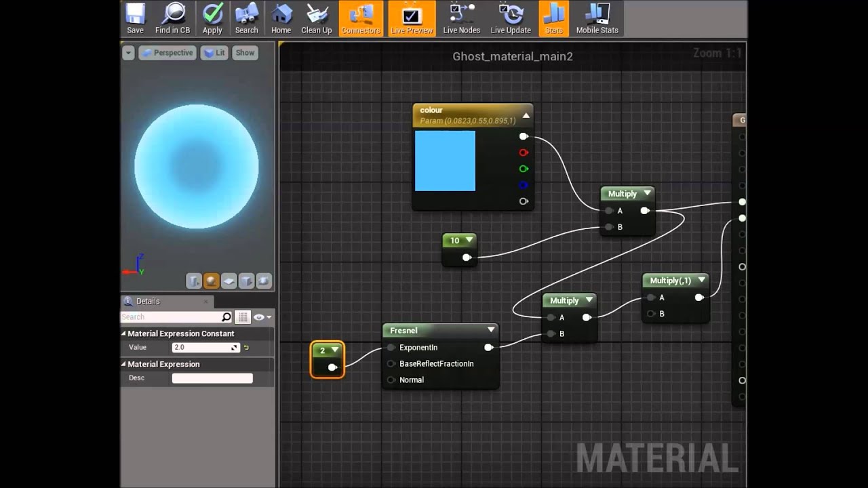868x488 pixels.
Task: Collapse the colour parameter node preview
Action: 526,116
